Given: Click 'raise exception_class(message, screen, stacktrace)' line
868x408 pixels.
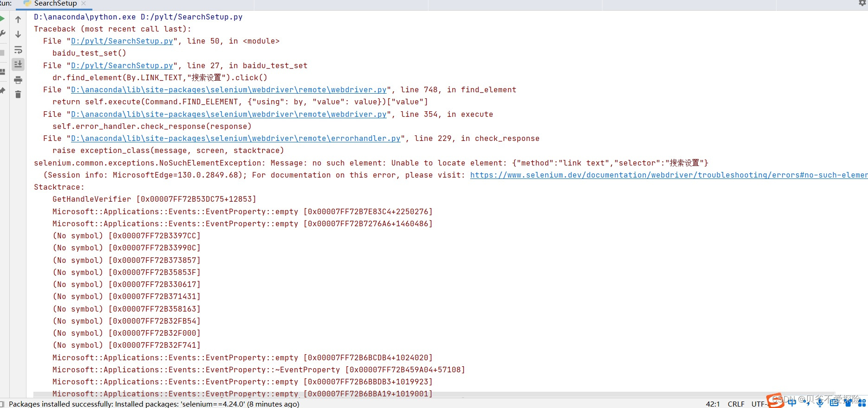Looking at the screenshot, I should [x=168, y=151].
